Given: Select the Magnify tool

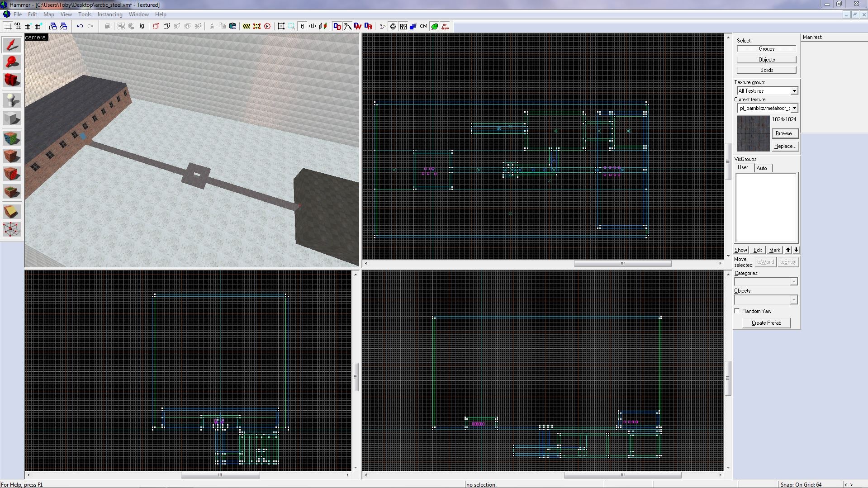Looking at the screenshot, I should tap(12, 62).
